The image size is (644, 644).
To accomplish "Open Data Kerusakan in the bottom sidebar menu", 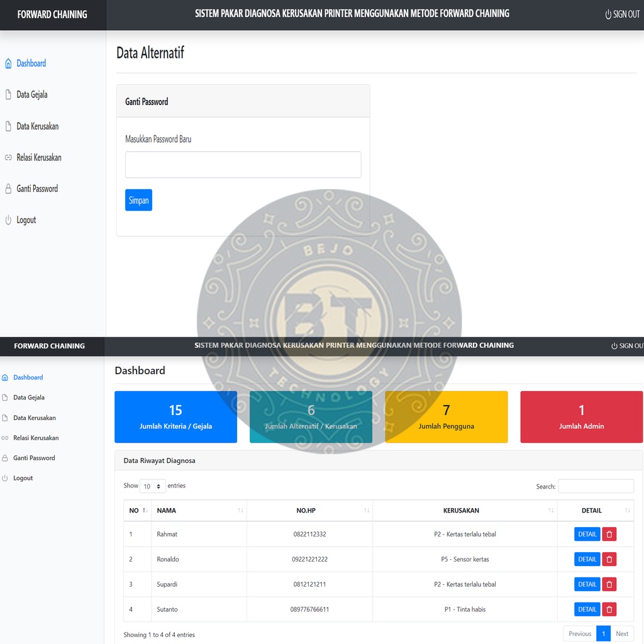I will (35, 418).
